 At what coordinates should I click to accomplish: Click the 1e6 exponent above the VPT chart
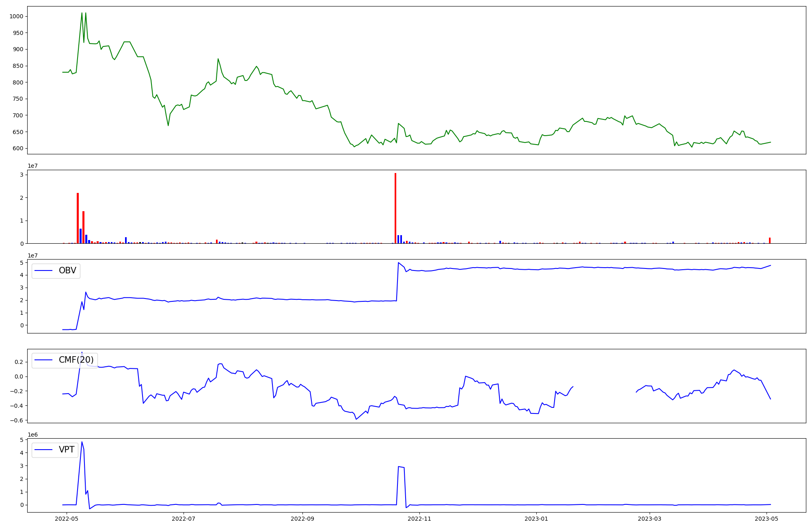point(32,435)
